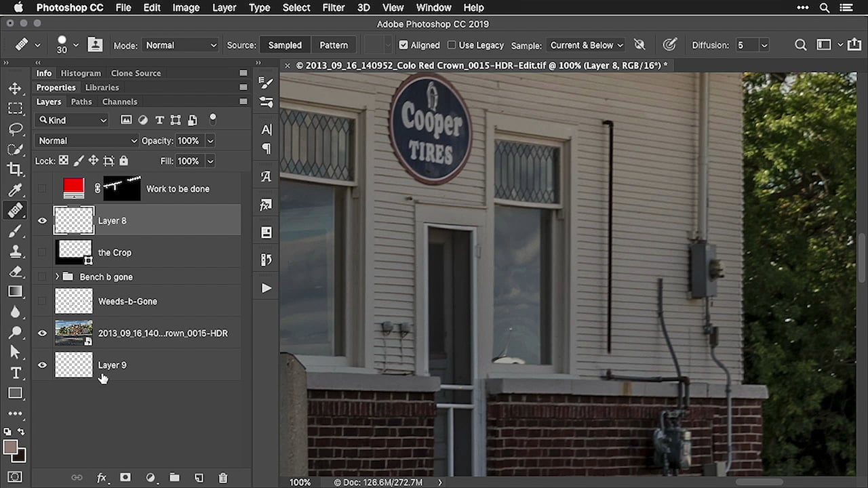
Task: Select the Path Selection tool
Action: coord(15,352)
